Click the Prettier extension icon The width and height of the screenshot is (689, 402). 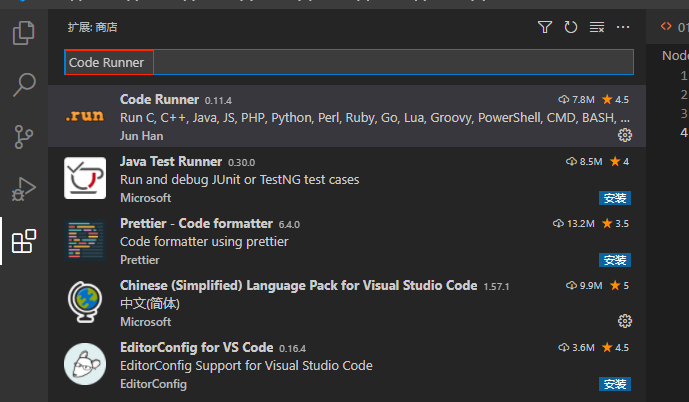click(x=84, y=240)
